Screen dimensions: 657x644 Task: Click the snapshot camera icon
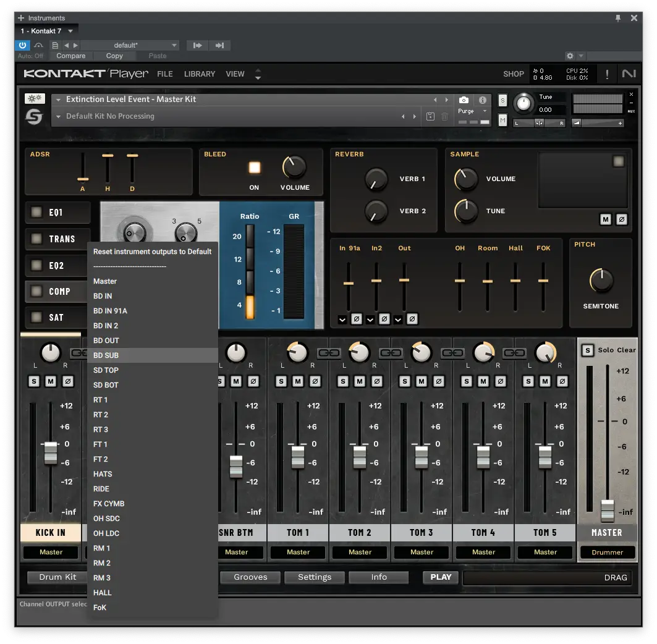coord(464,100)
